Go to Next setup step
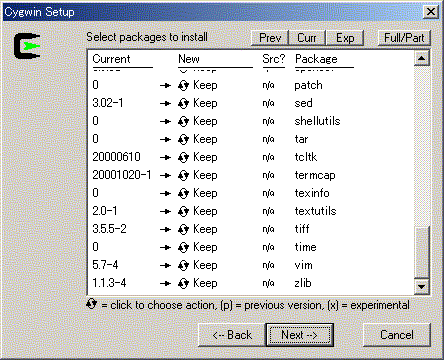This screenshot has width=444, height=360. tap(299, 335)
